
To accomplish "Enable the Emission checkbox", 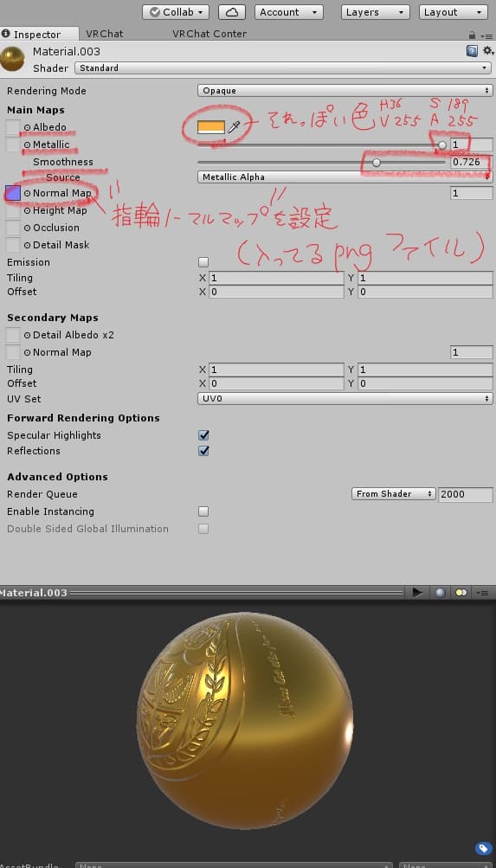I will (203, 262).
